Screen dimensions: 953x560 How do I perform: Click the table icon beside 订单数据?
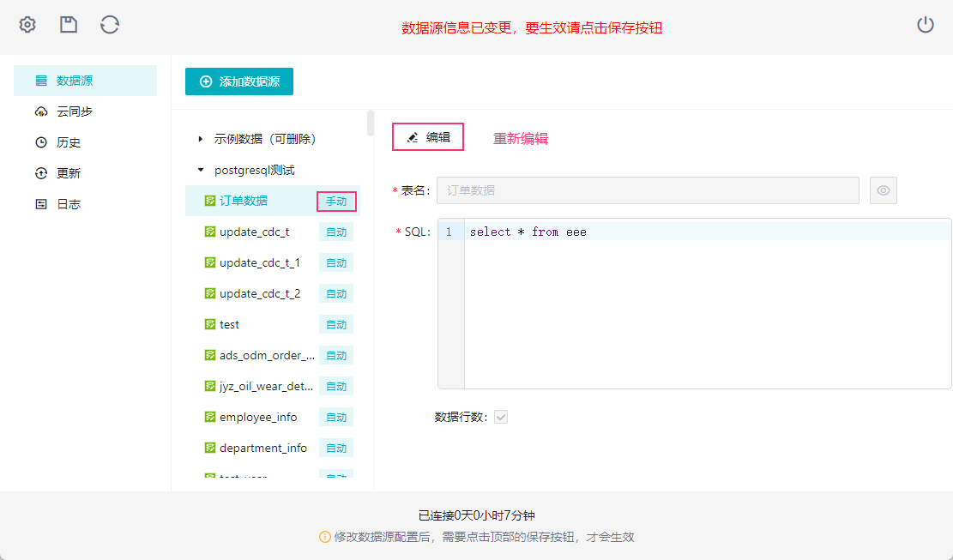point(209,201)
